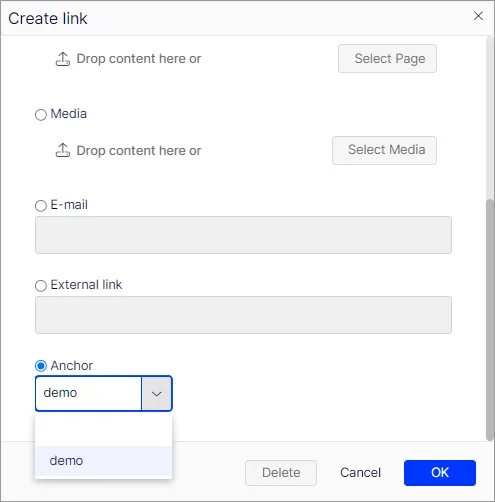Click into the External link URL field

[243, 315]
